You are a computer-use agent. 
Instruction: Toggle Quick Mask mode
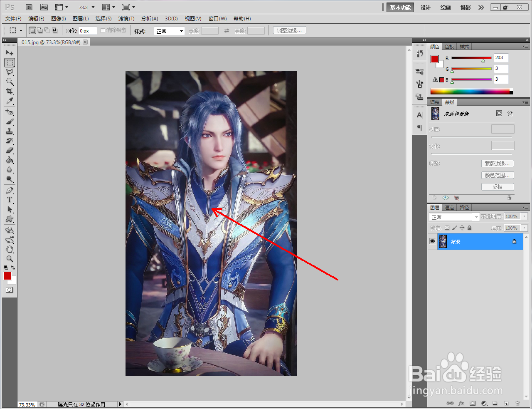click(x=9, y=290)
